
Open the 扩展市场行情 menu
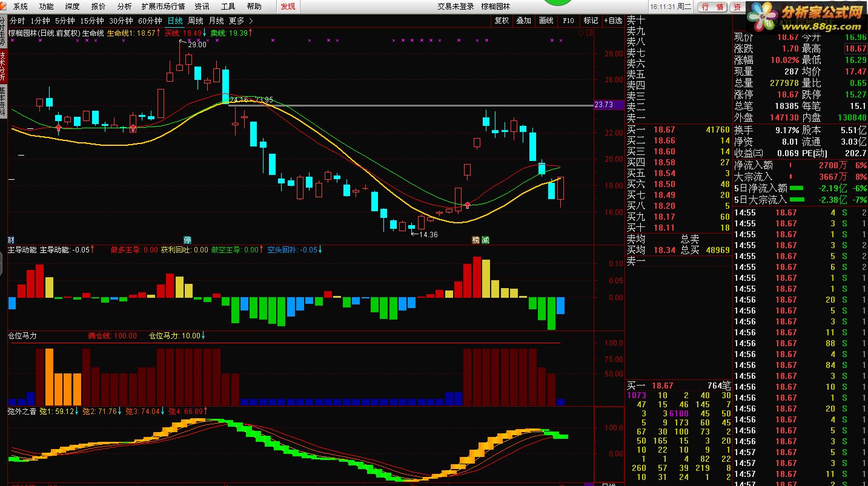163,7
